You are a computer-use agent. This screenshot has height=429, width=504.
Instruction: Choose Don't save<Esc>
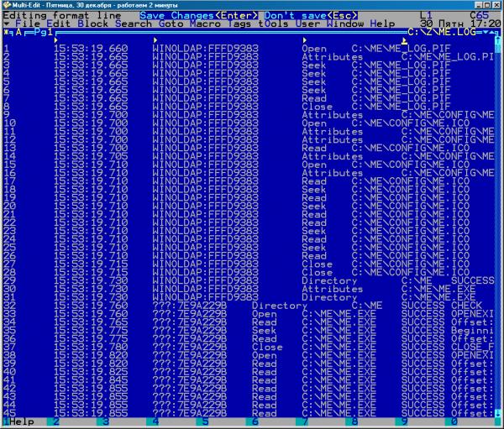point(311,15)
